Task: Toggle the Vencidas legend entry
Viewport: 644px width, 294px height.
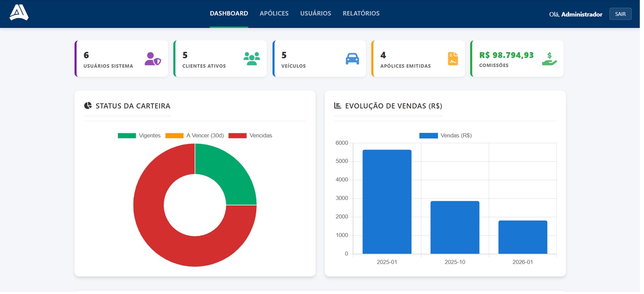Action: (x=251, y=136)
